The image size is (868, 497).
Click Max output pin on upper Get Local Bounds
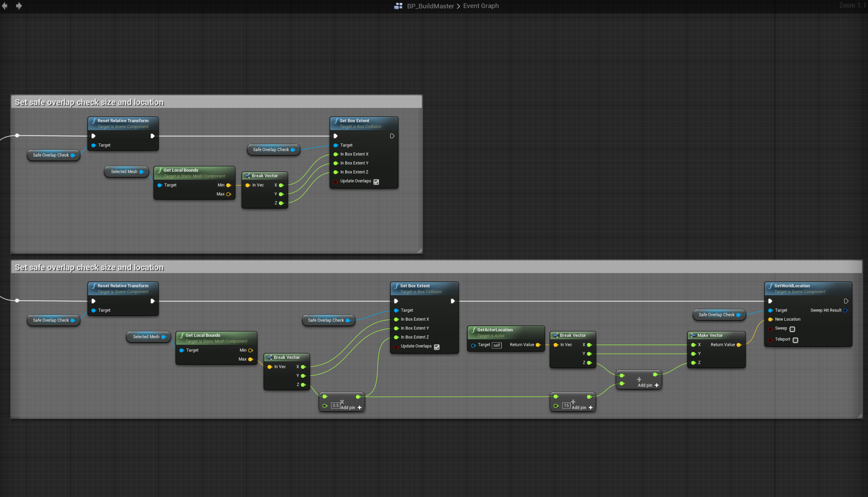229,194
